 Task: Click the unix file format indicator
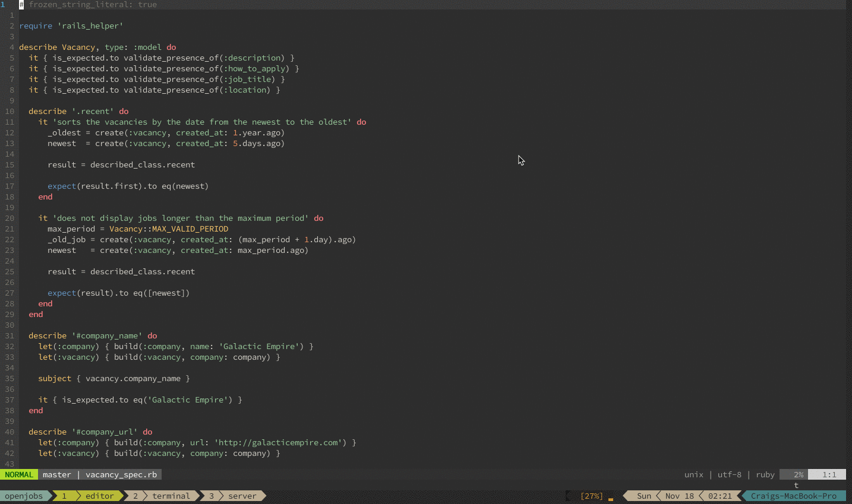pyautogui.click(x=694, y=475)
